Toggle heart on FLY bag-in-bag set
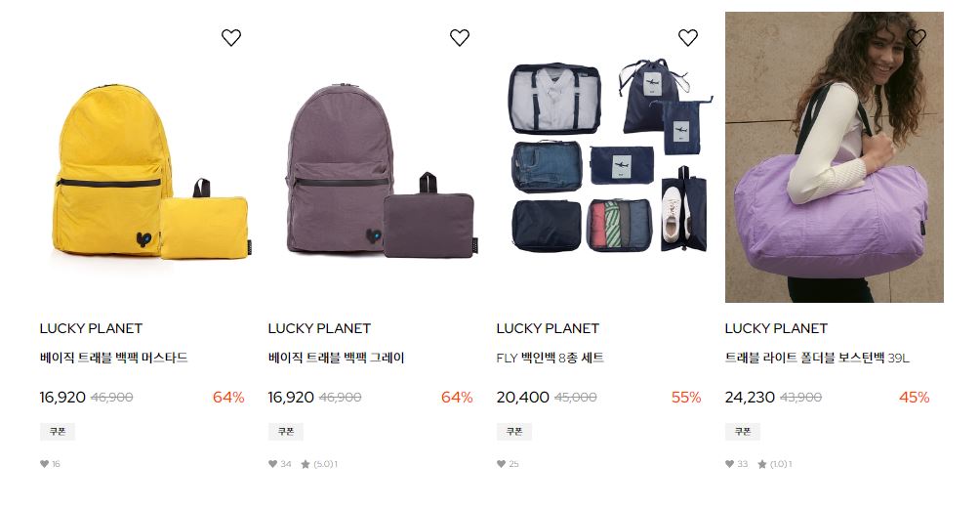 point(688,37)
